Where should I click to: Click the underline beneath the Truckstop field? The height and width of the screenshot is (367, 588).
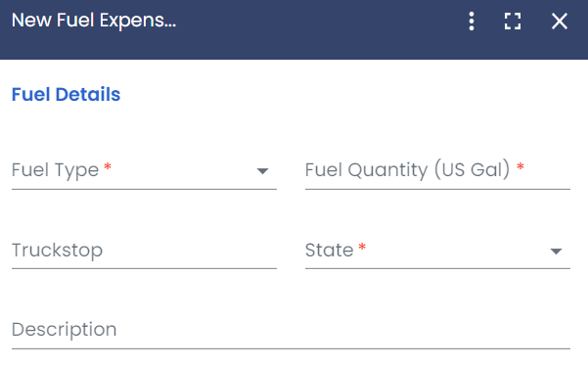tap(144, 268)
